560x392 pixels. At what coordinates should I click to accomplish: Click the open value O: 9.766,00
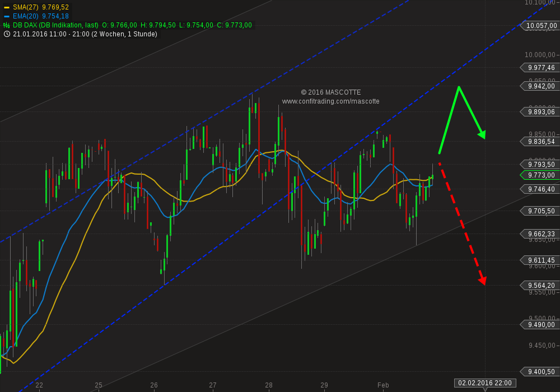(119, 25)
